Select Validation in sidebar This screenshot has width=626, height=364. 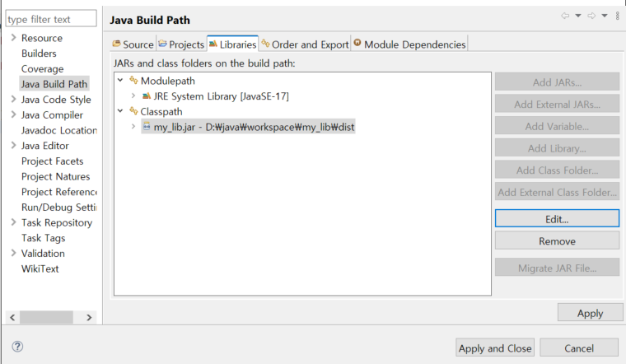coord(43,254)
